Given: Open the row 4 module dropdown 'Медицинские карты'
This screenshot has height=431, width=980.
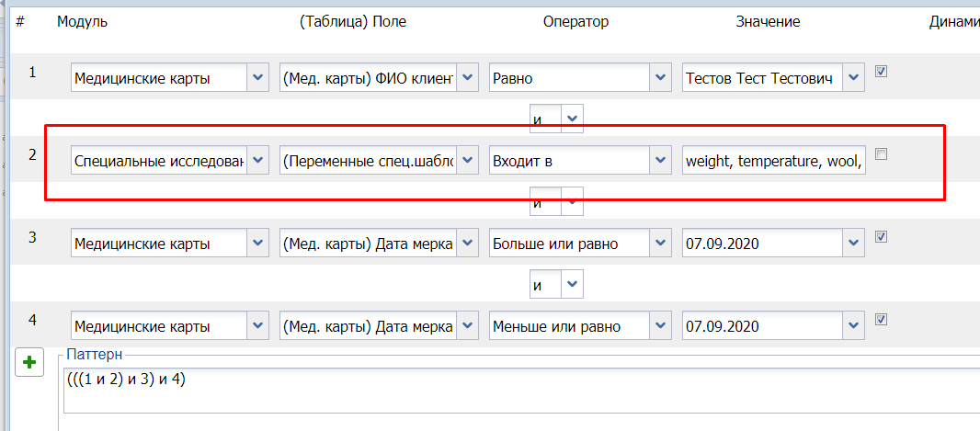Looking at the screenshot, I should (258, 326).
